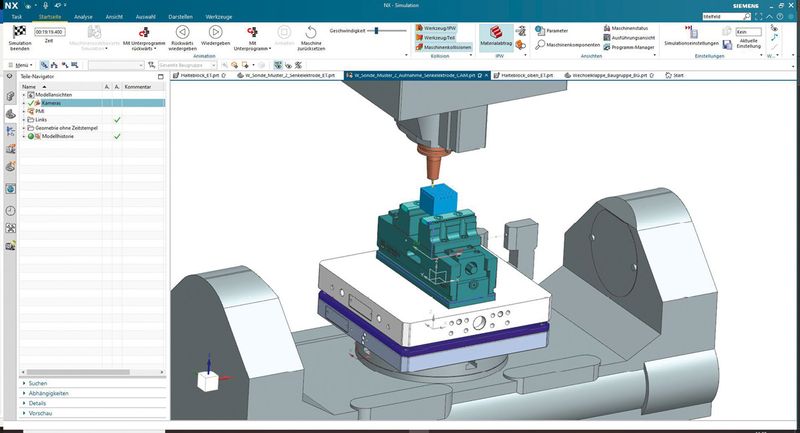Sort by the Name column header

tap(61, 87)
